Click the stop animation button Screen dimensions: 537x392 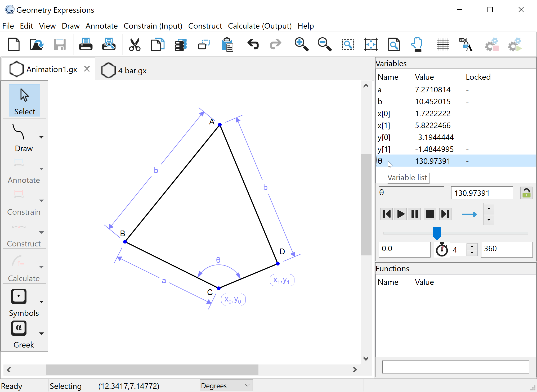(x=430, y=214)
